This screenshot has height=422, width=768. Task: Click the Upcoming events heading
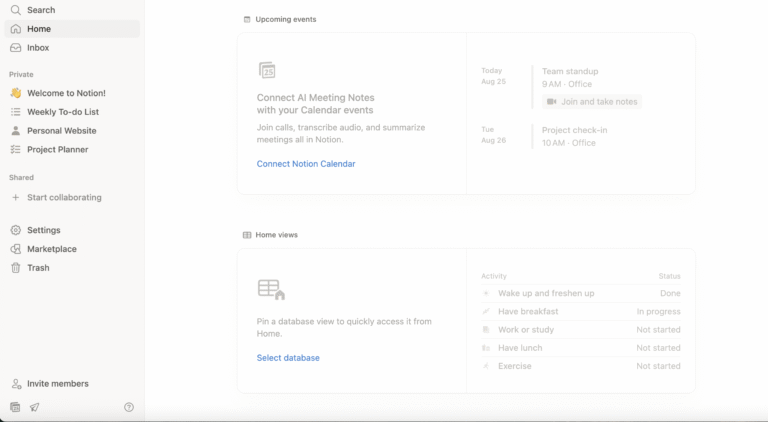pyautogui.click(x=286, y=20)
